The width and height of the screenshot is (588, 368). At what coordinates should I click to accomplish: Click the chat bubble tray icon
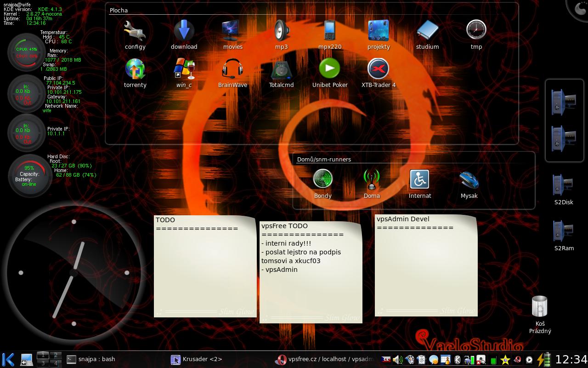coord(433,360)
